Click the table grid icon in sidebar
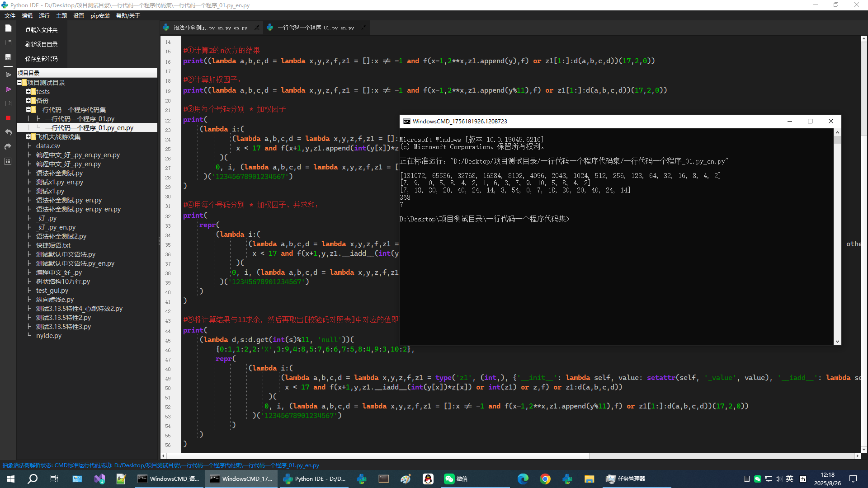Viewport: 868px width, 488px height. coord(8,161)
